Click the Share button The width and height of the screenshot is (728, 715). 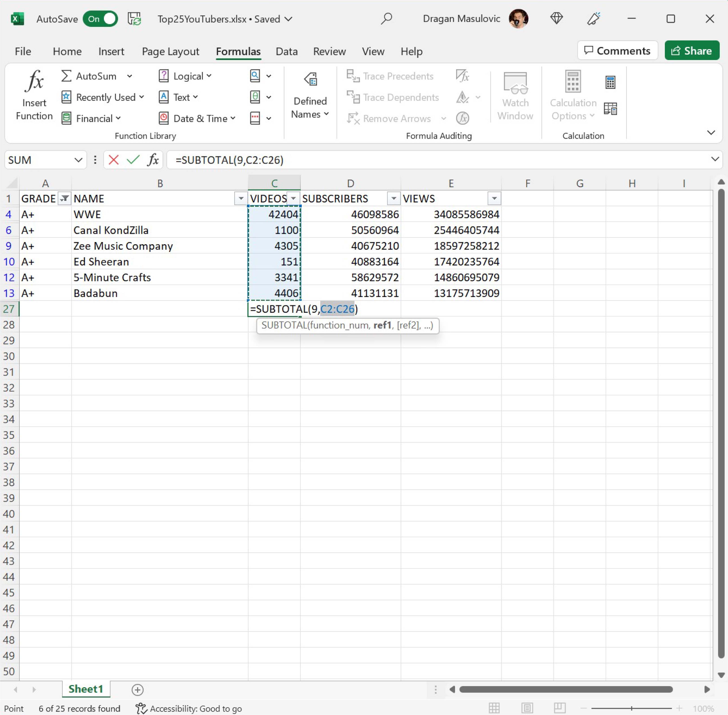(x=691, y=51)
